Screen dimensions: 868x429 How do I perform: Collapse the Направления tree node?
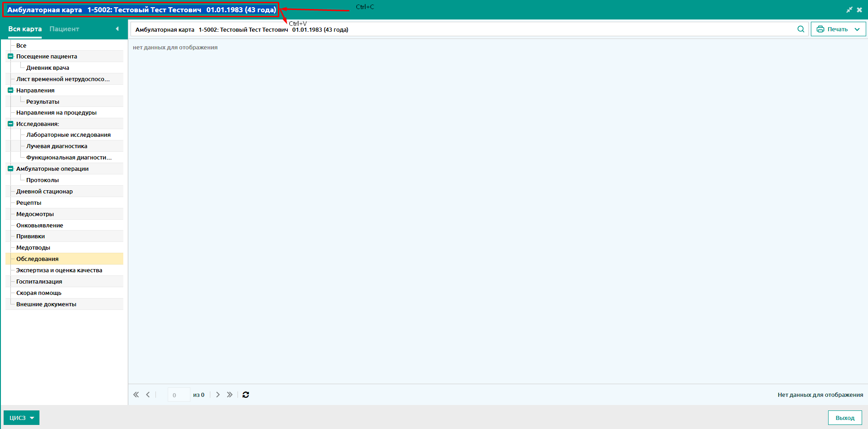[10, 90]
